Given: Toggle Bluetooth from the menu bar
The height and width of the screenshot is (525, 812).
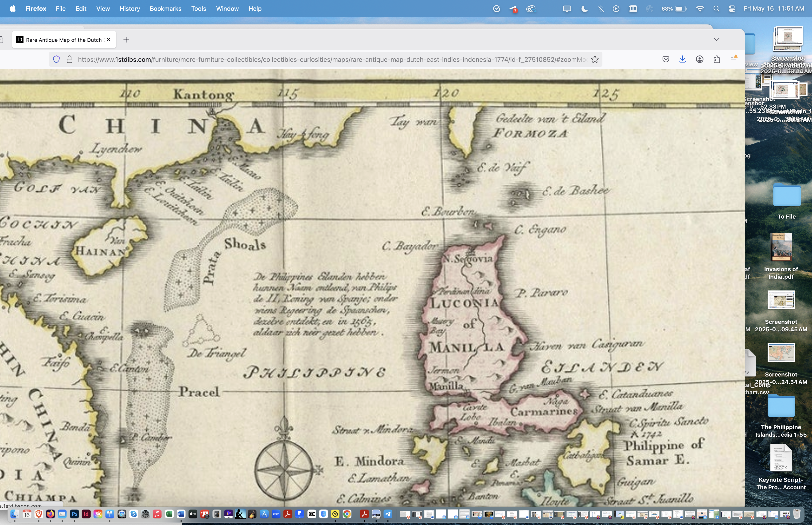Looking at the screenshot, I should tap(601, 8).
